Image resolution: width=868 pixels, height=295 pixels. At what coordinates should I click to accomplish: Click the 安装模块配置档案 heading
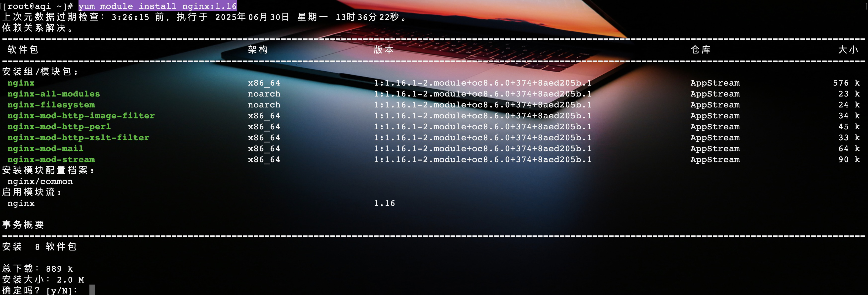48,170
